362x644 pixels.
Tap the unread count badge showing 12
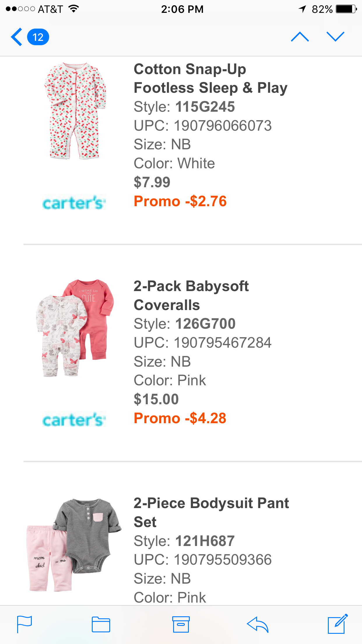(x=38, y=37)
